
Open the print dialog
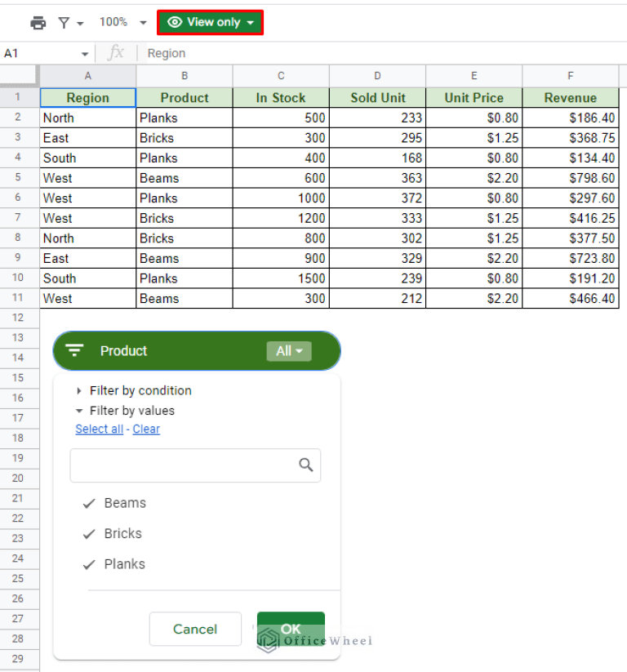tap(38, 22)
